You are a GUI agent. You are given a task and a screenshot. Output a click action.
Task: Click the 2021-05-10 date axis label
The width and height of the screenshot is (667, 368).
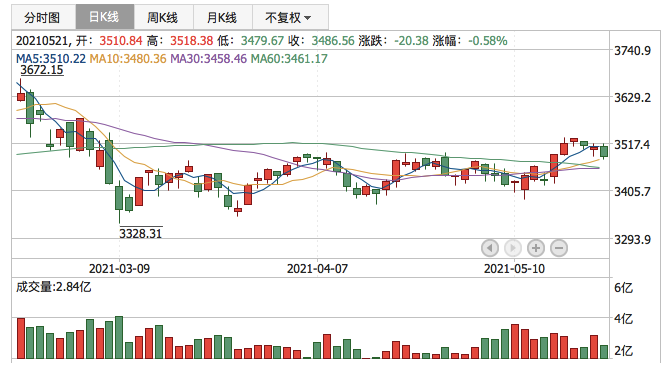[514, 268]
